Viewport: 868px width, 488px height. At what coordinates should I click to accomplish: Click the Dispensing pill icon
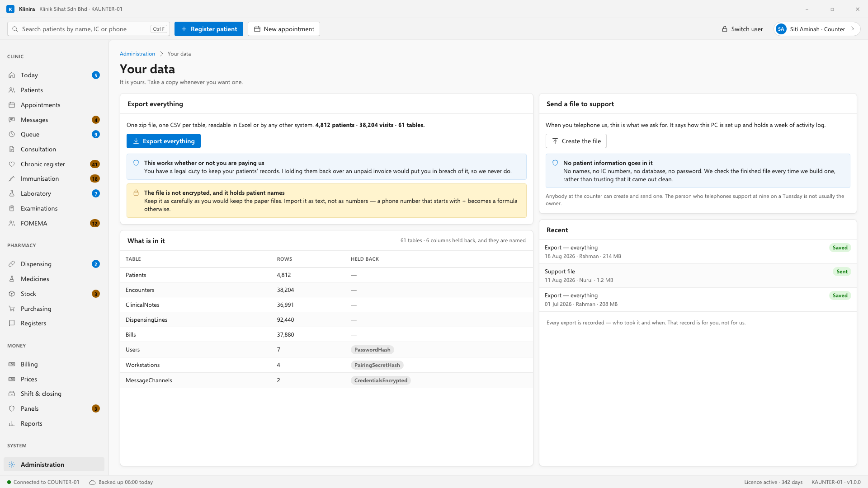12,264
